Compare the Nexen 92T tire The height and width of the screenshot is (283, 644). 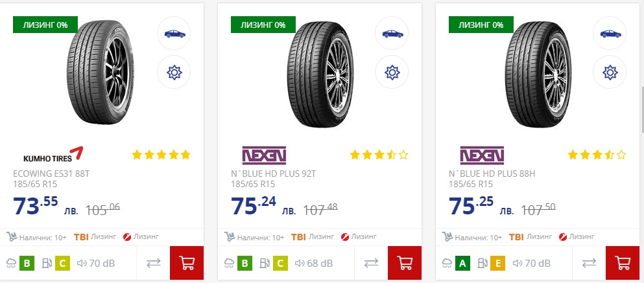coord(372,264)
